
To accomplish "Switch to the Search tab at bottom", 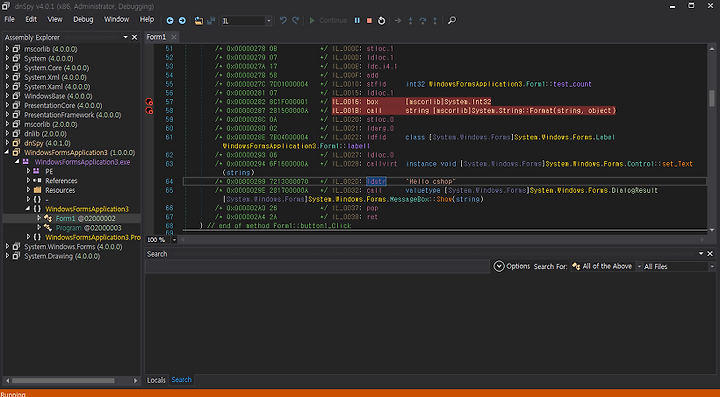I will (181, 380).
